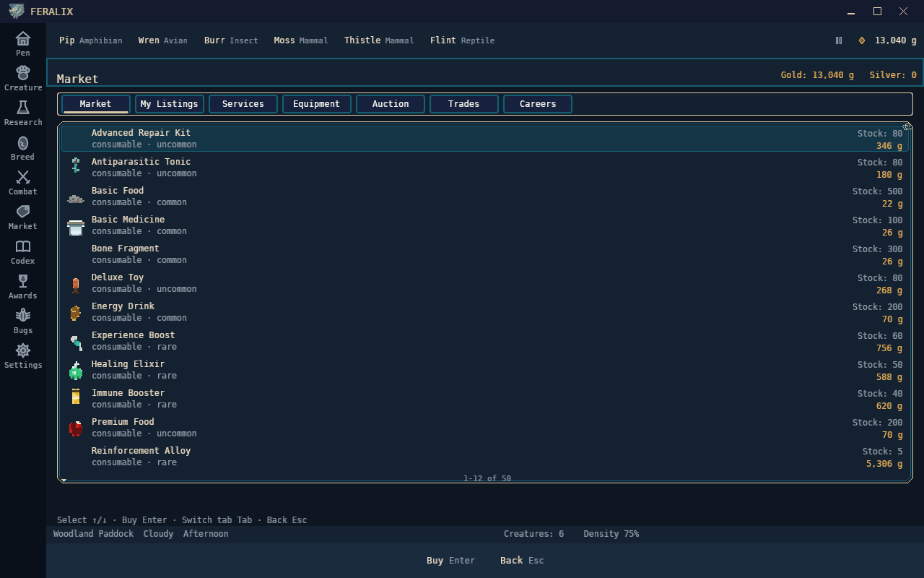Click the 1-12 of 50 page indicator

coord(487,478)
